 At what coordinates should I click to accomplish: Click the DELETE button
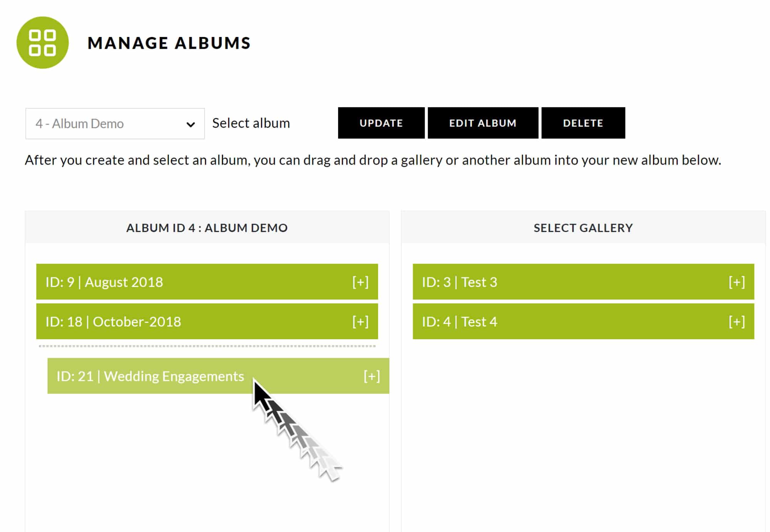coord(583,123)
